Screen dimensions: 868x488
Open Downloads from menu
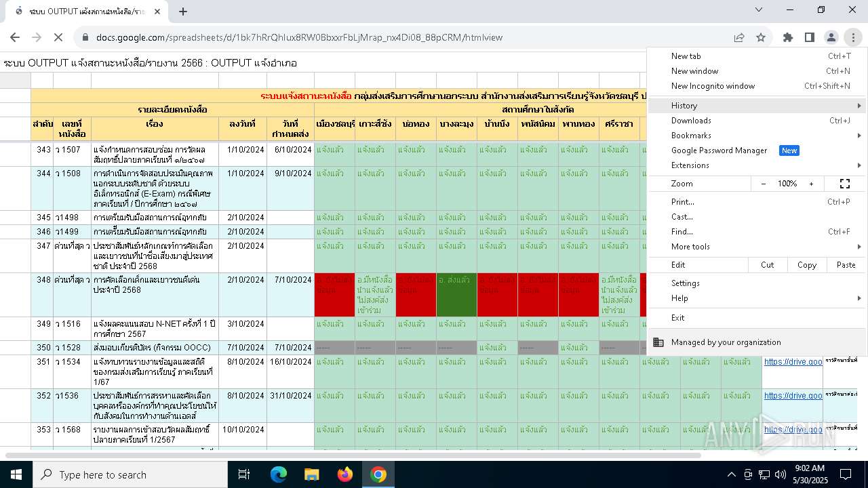click(x=756, y=121)
